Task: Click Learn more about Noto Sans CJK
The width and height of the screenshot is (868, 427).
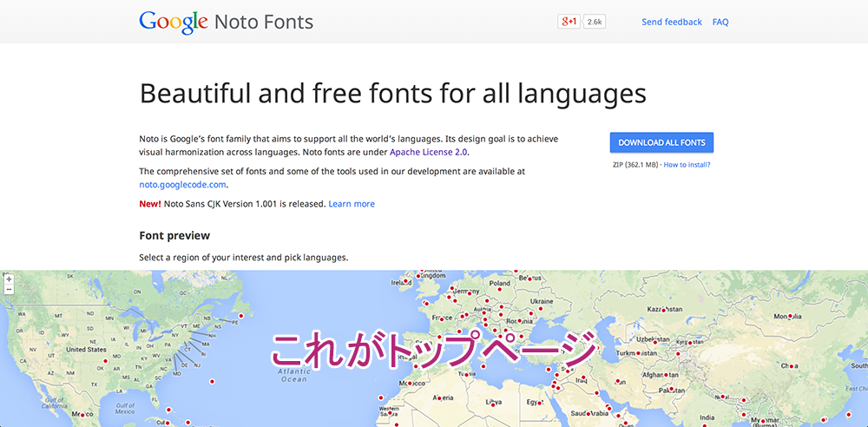Action: [x=352, y=204]
